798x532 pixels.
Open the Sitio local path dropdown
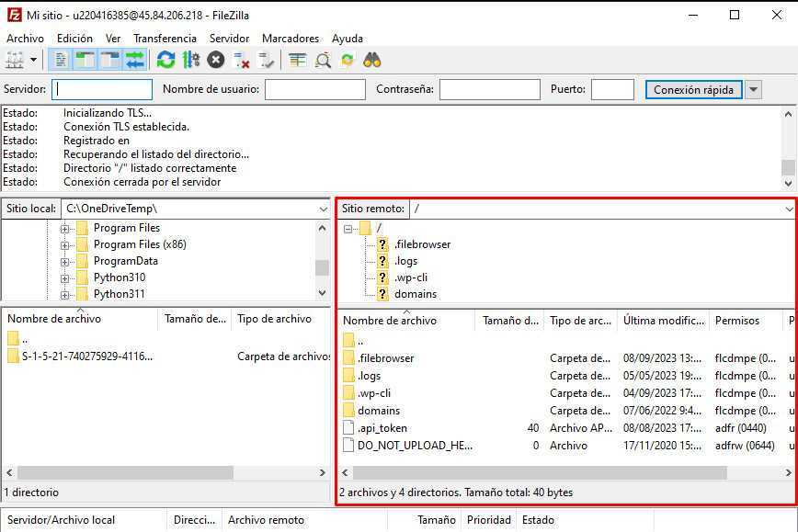pos(322,209)
